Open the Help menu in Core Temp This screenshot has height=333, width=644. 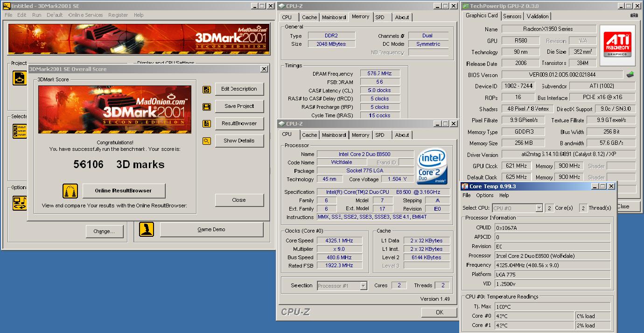coord(504,195)
